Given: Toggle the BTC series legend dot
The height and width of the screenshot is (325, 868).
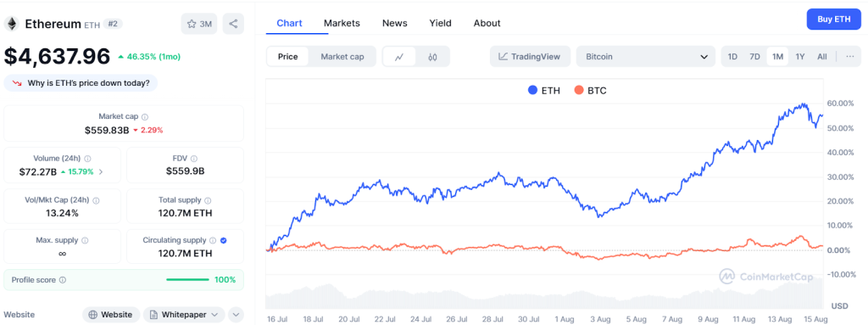Looking at the screenshot, I should click(x=578, y=91).
